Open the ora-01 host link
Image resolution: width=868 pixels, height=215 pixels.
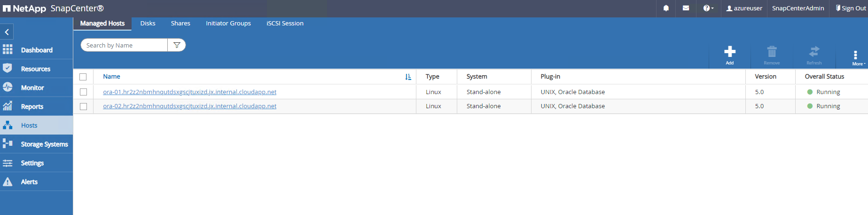tap(189, 92)
